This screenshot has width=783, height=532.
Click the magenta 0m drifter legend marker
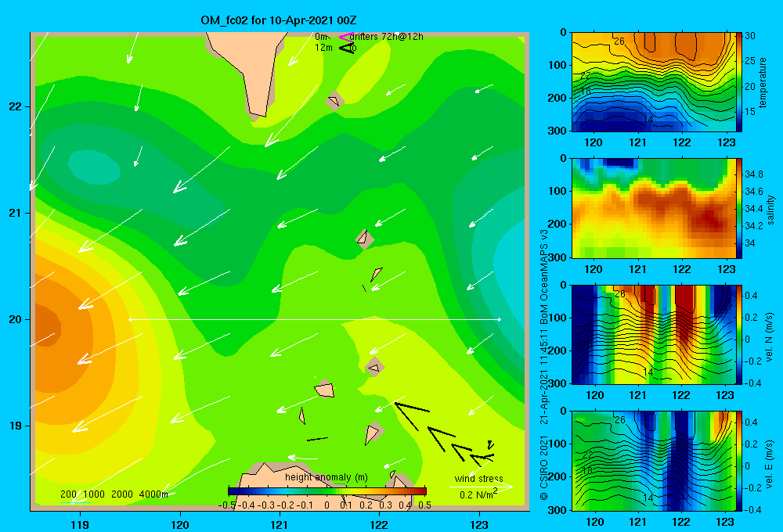pos(345,37)
